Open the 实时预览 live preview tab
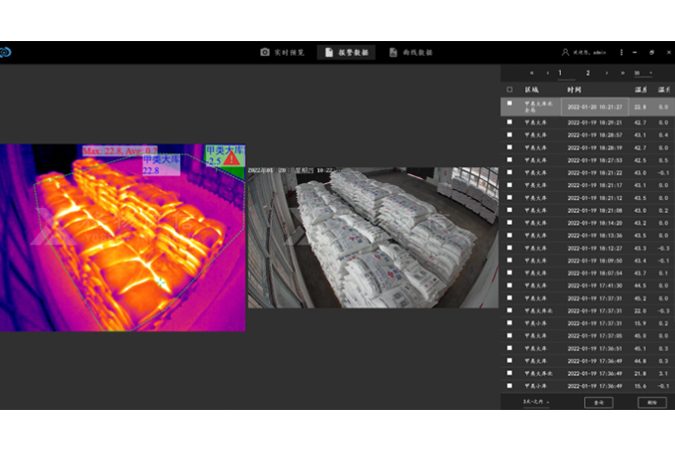Screen dimensions: 675x450 point(282,52)
